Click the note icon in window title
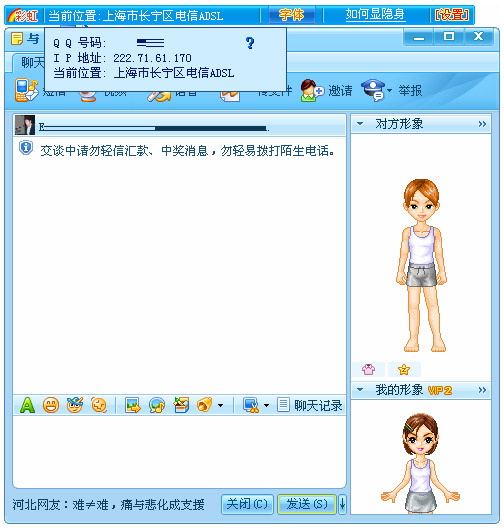Viewport: 504px width, 528px height. point(17,39)
